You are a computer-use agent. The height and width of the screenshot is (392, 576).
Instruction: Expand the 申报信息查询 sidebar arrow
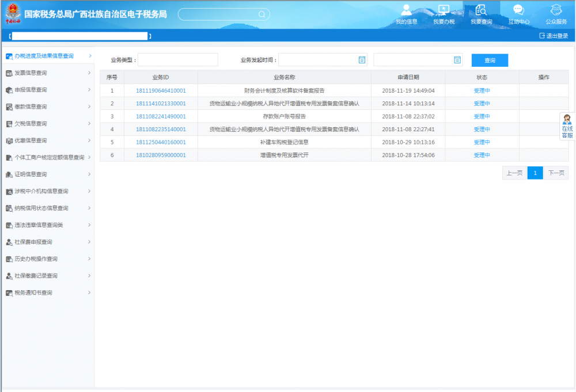point(89,90)
